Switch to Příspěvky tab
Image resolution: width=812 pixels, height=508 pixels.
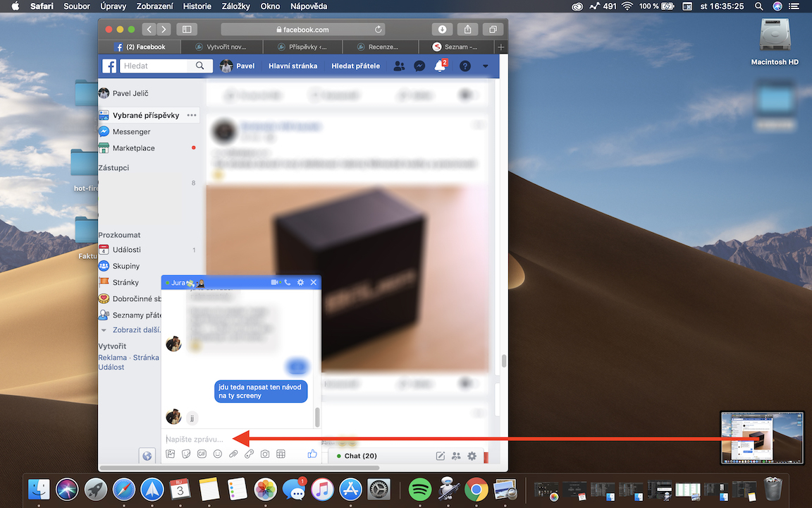[303, 47]
